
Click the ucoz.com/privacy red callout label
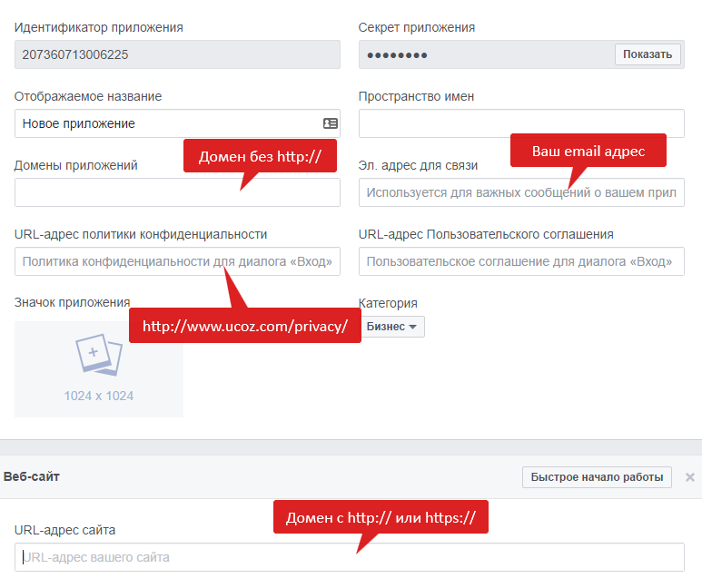point(245,326)
